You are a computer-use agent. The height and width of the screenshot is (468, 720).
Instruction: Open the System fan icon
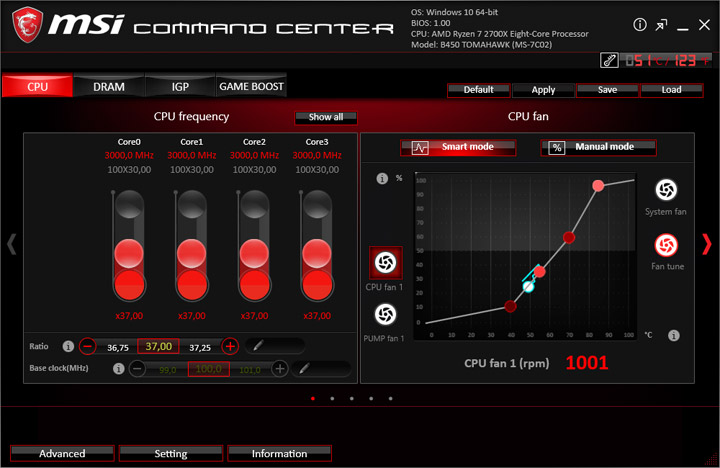tap(666, 190)
